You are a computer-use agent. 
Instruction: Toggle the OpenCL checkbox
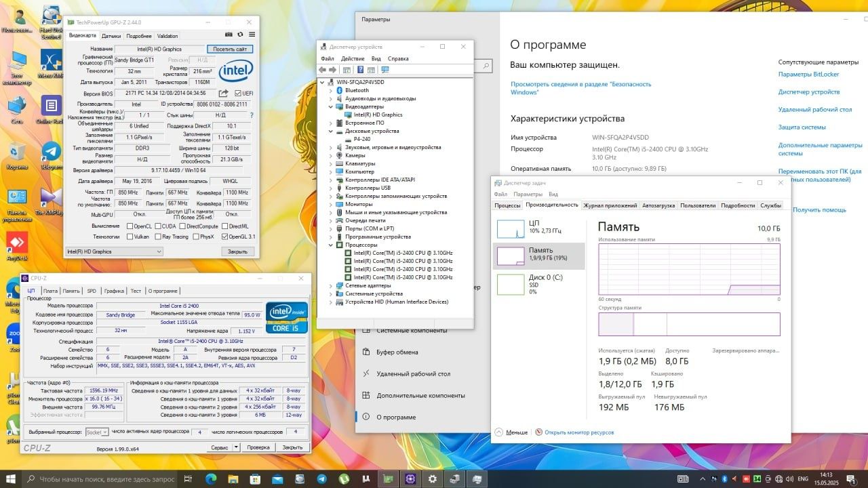click(x=130, y=226)
